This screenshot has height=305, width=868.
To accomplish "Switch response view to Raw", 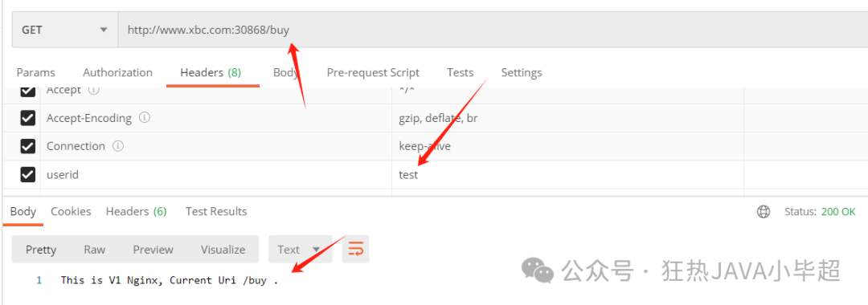I will click(95, 249).
